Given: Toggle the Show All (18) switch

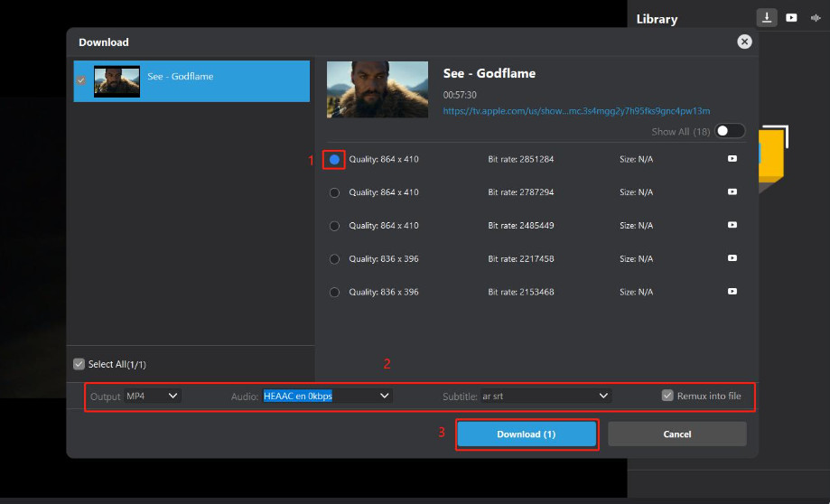Looking at the screenshot, I should click(x=730, y=131).
